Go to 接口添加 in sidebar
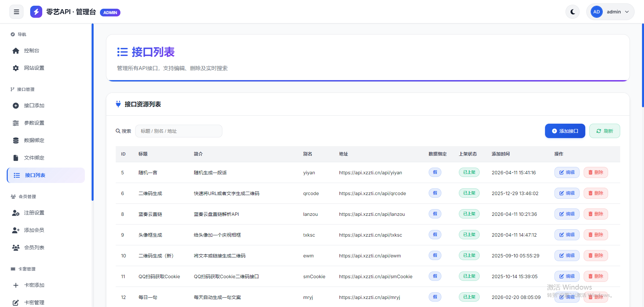Viewport: 644px width, 307px height. 34,106
